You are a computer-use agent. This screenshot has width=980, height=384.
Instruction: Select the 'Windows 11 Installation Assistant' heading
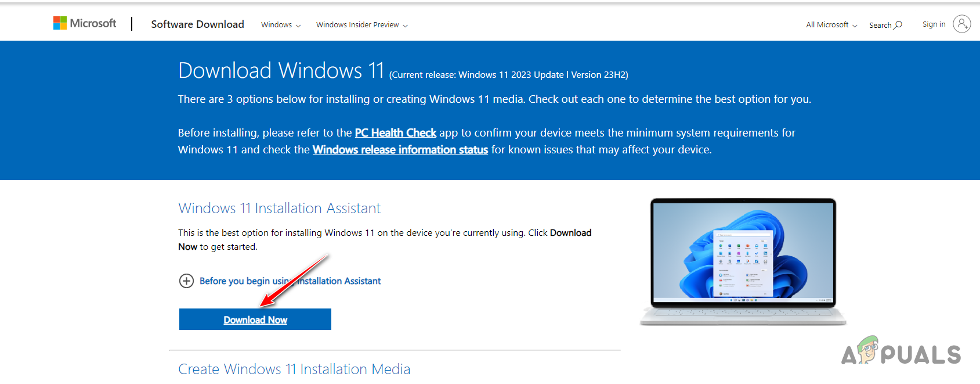pos(279,208)
